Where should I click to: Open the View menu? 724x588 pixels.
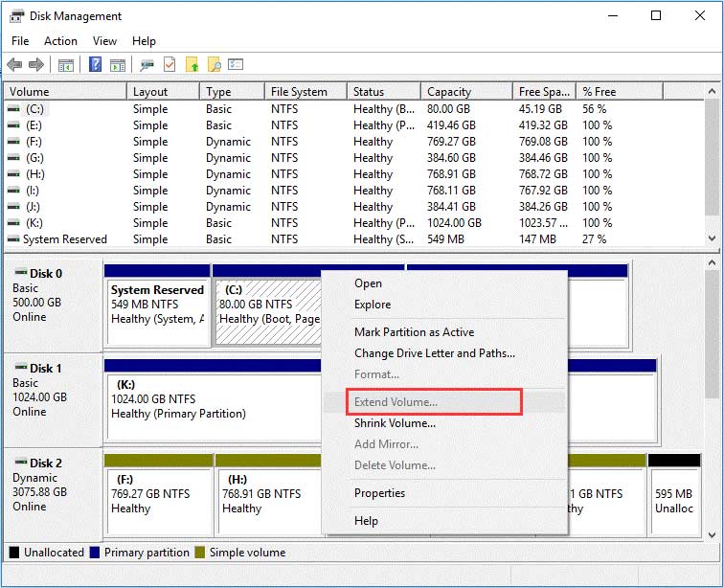105,41
